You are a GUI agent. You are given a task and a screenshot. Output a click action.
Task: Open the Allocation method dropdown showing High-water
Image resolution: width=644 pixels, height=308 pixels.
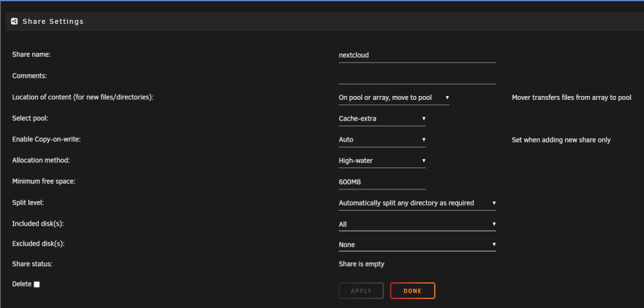pos(382,160)
